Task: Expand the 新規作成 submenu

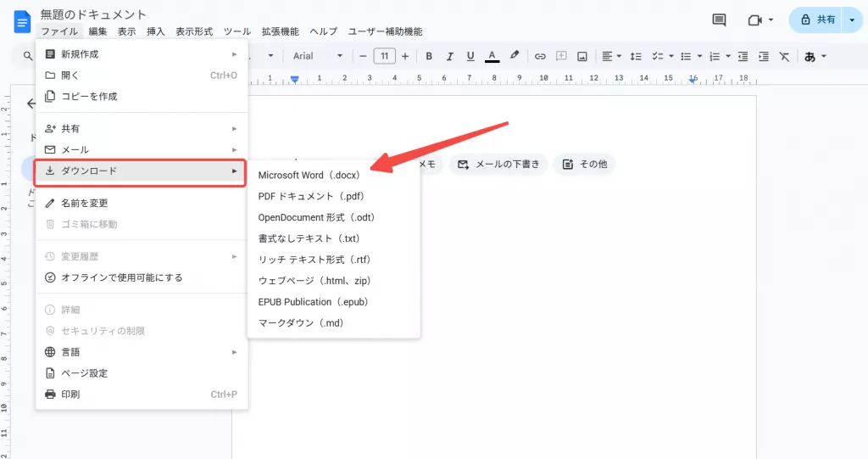Action: (142, 54)
